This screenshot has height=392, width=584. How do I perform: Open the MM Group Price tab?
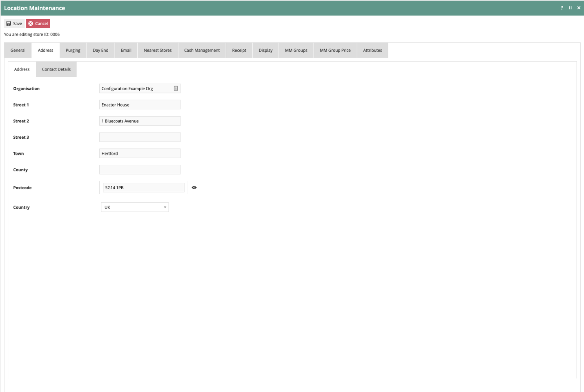pyautogui.click(x=335, y=50)
